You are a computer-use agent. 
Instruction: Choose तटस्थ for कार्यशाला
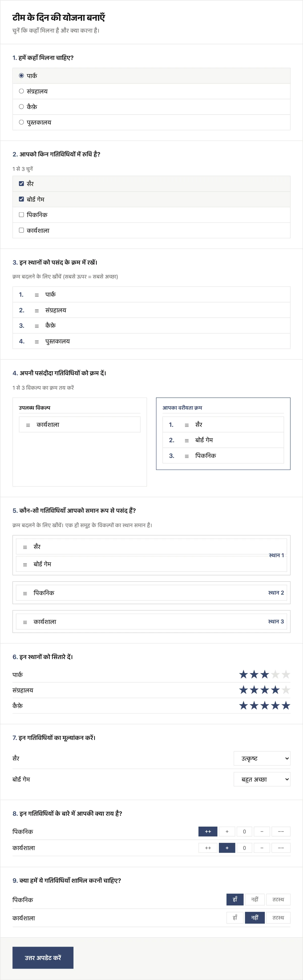[x=278, y=918]
